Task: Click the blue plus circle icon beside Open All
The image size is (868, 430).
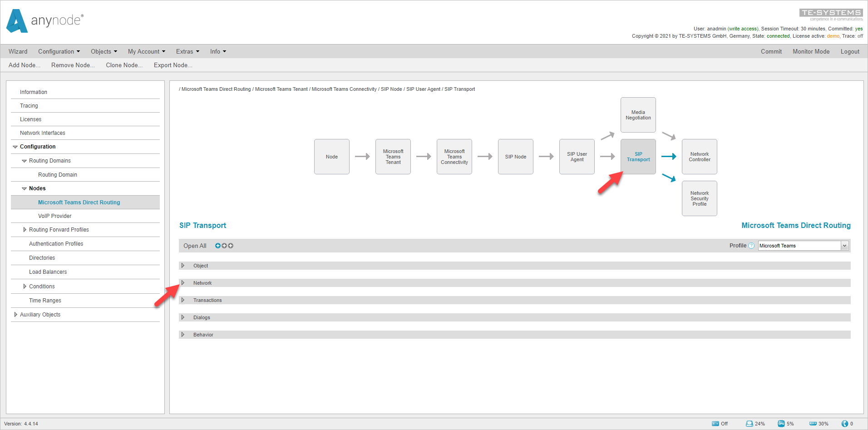Action: (x=218, y=246)
